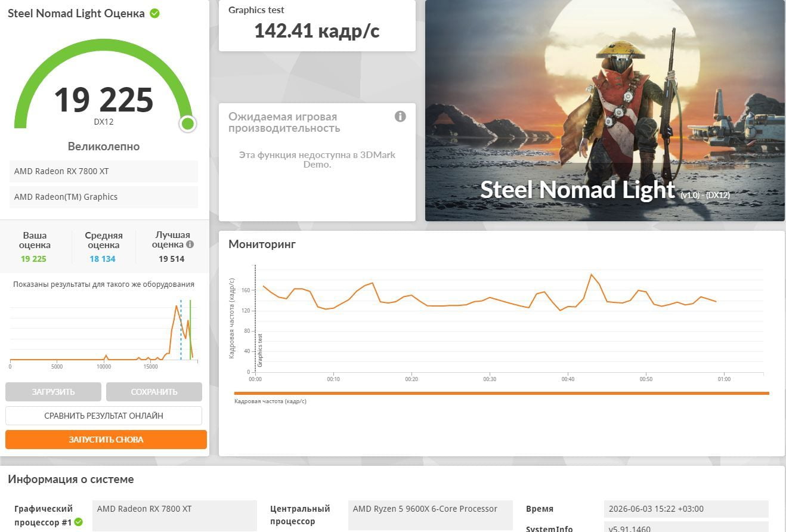This screenshot has width=786, height=532.
Task: Click the ЗАГРУЗИТЬ button
Action: coord(53,392)
